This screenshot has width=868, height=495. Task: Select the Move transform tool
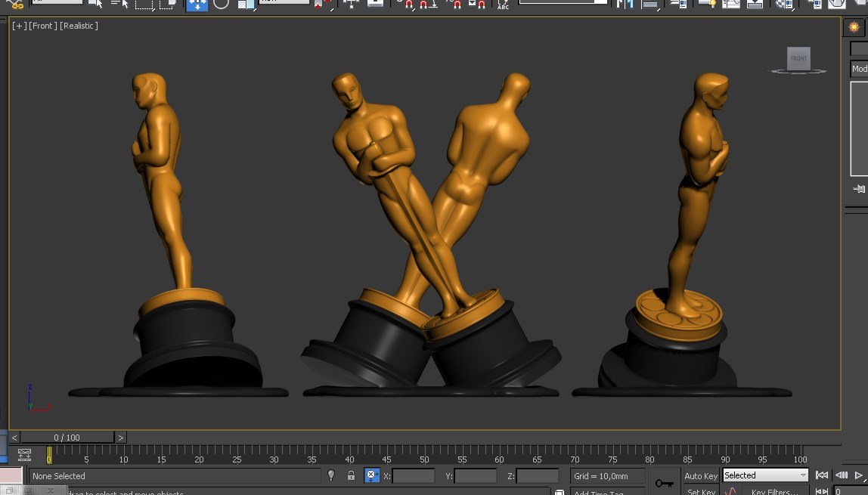click(197, 4)
